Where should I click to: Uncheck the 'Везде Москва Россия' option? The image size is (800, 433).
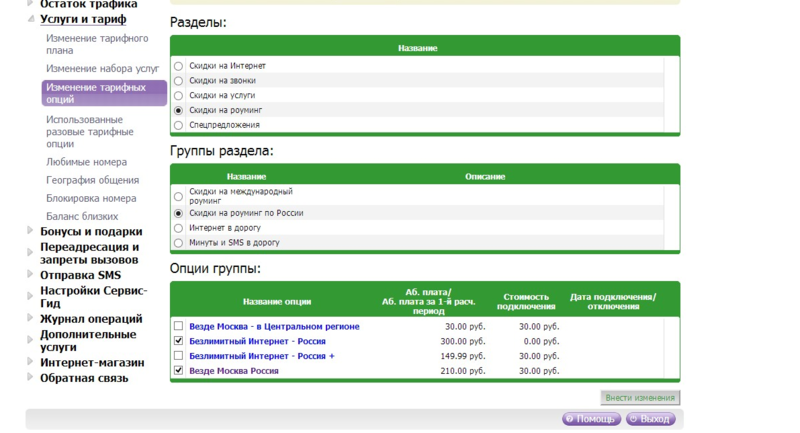point(178,370)
